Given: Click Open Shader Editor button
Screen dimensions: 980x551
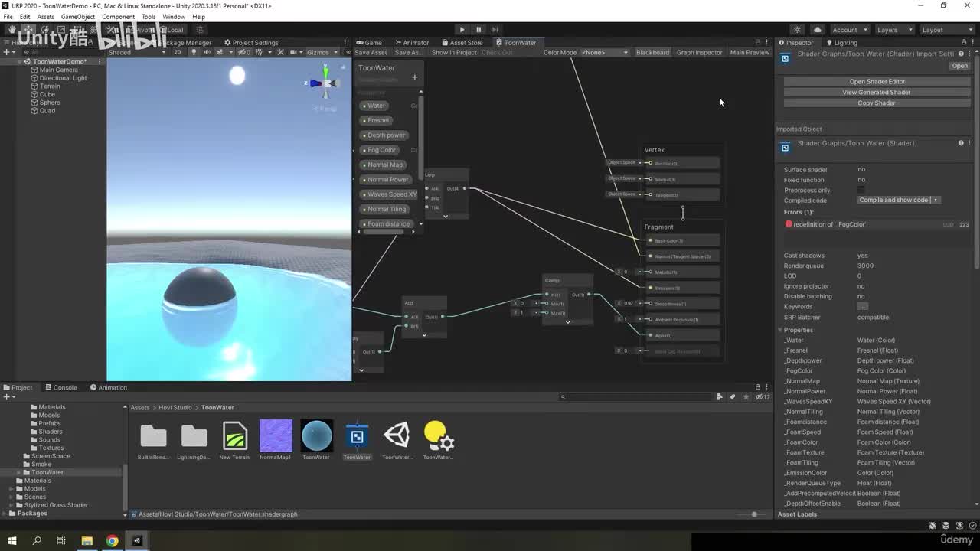Looking at the screenshot, I should [877, 81].
